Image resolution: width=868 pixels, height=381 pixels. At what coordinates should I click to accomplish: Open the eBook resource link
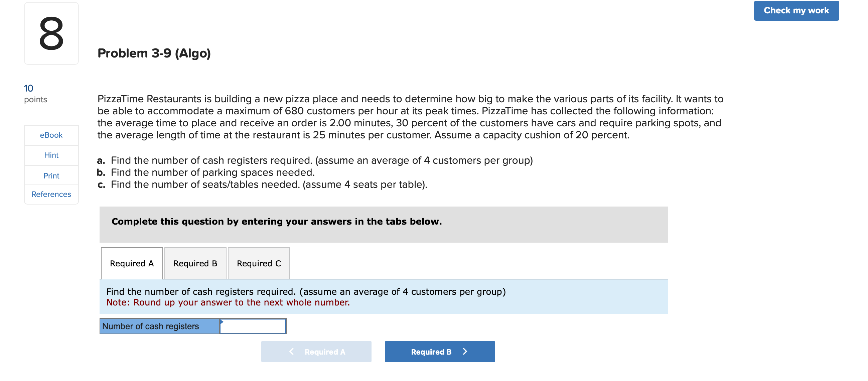point(51,135)
